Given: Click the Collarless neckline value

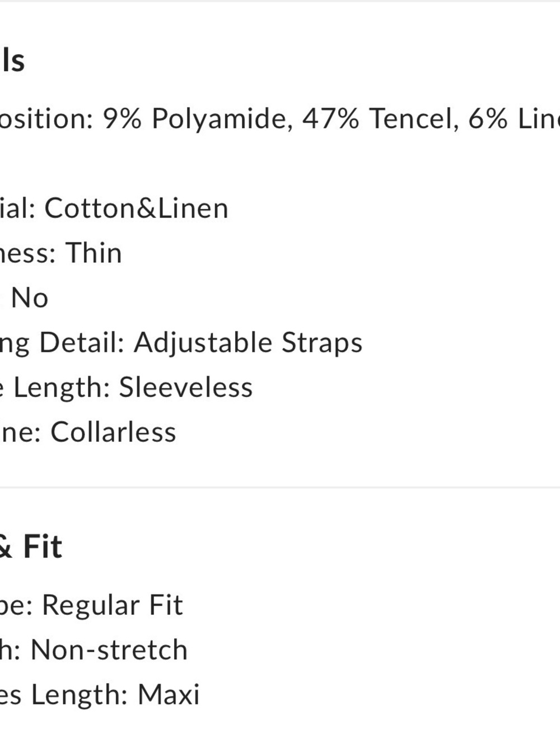Looking at the screenshot, I should pyautogui.click(x=114, y=432).
